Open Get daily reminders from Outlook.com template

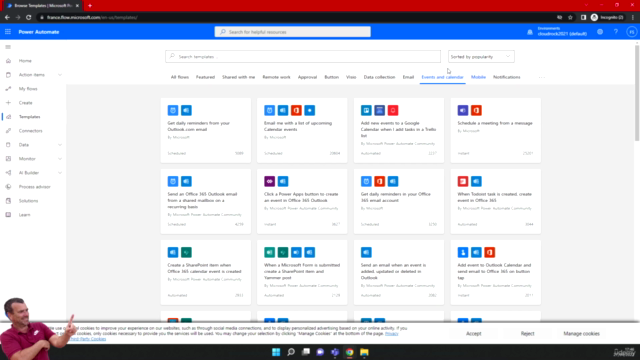click(x=206, y=130)
